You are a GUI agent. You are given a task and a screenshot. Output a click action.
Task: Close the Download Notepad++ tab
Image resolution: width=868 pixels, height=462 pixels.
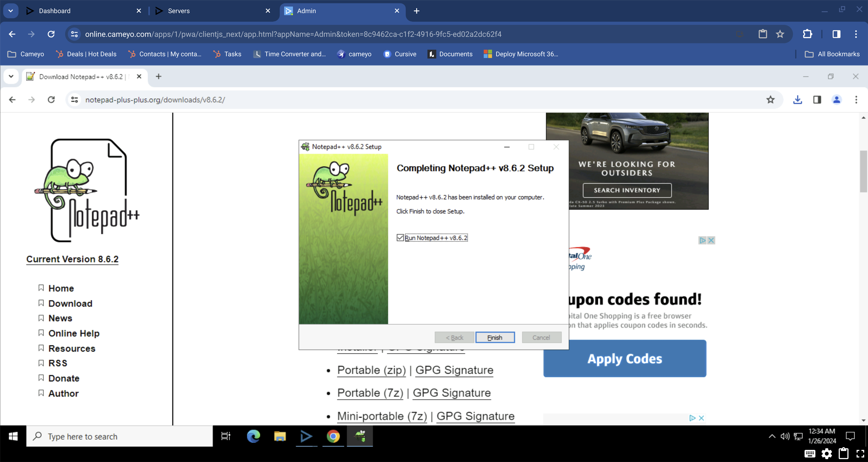139,76
